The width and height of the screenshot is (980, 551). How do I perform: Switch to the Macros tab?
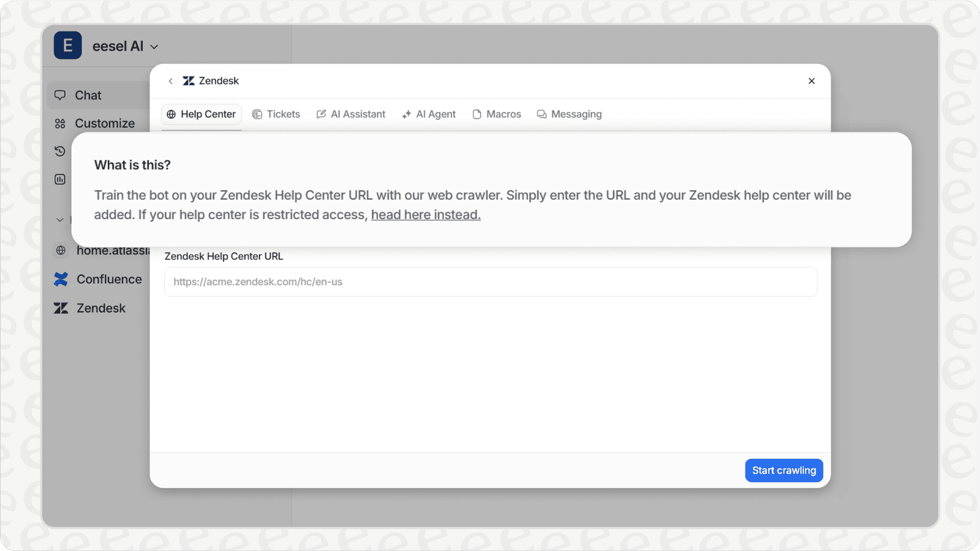(x=496, y=114)
